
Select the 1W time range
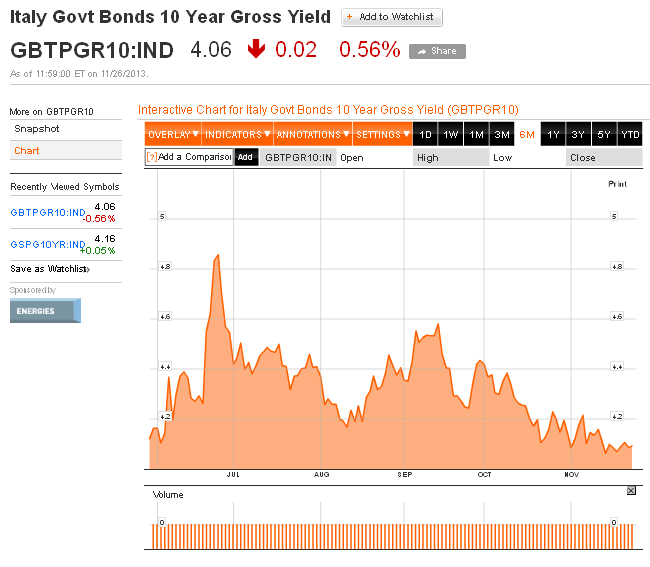451,134
